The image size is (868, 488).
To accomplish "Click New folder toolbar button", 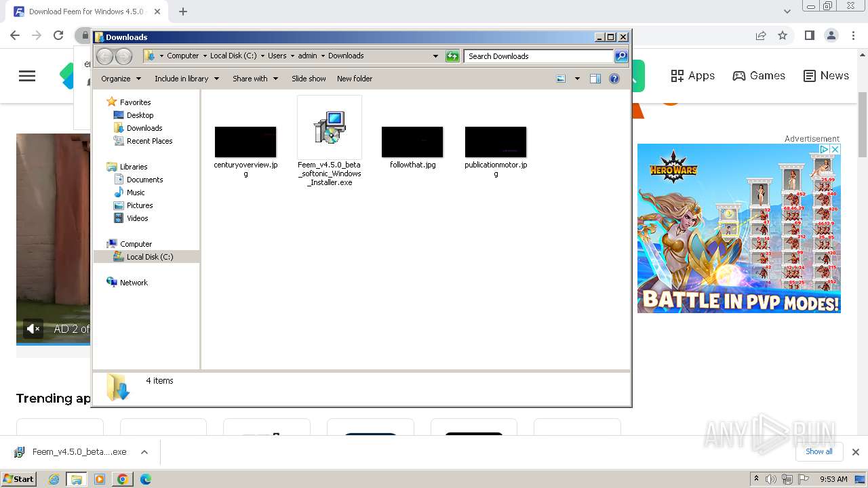I will pos(355,79).
